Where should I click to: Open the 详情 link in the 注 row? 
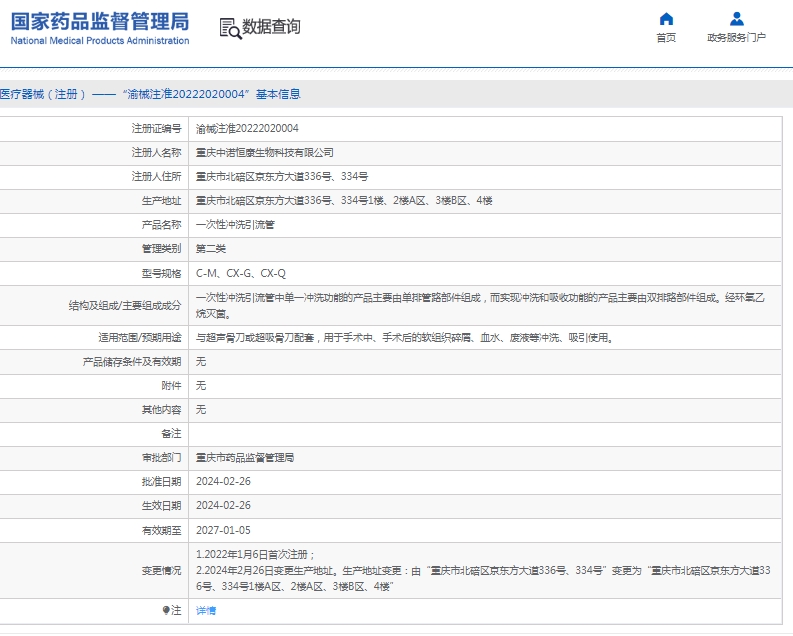point(206,611)
